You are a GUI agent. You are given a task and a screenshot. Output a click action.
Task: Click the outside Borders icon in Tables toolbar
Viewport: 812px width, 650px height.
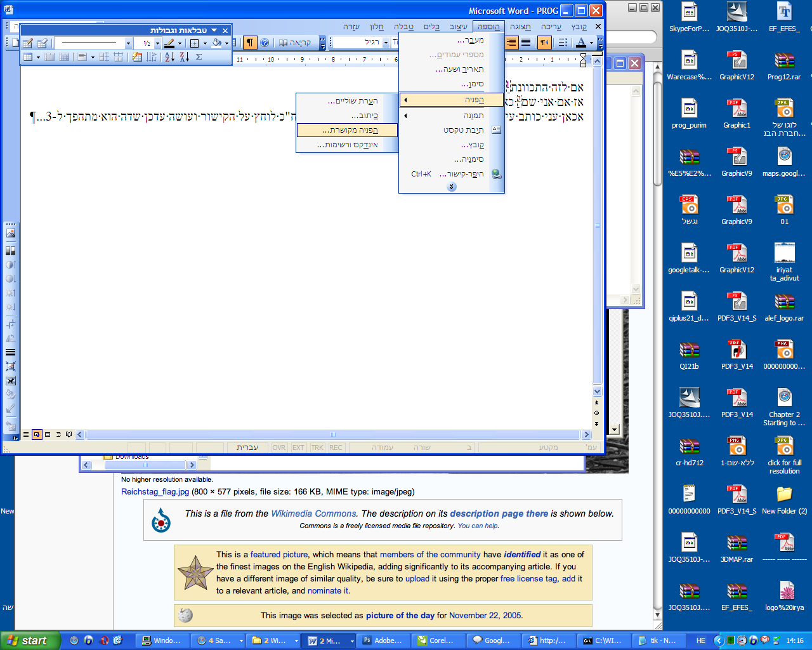click(x=195, y=43)
